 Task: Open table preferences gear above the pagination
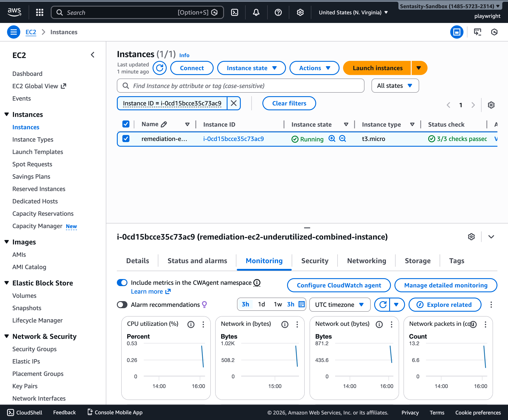(x=491, y=105)
